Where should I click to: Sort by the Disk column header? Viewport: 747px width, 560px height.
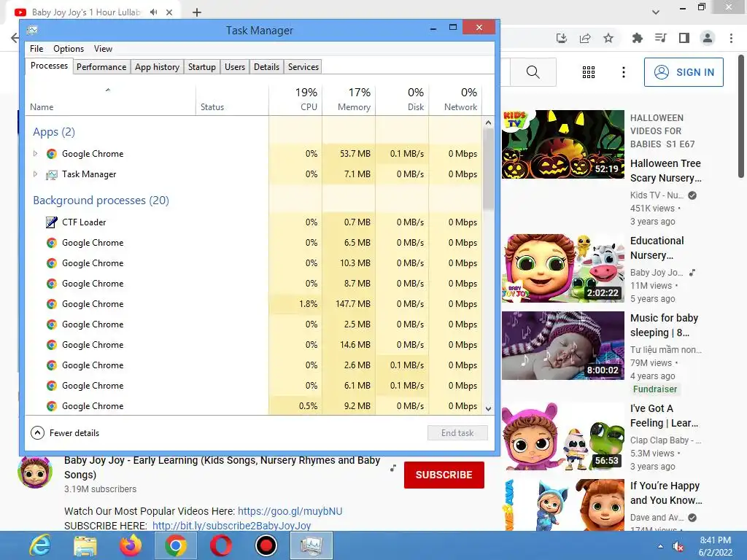pyautogui.click(x=403, y=99)
